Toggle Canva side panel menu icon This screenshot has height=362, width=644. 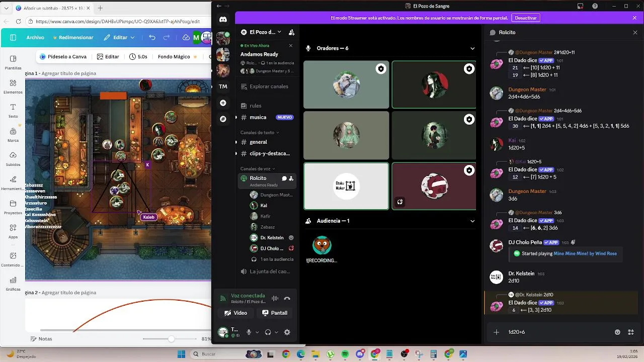[13, 37]
